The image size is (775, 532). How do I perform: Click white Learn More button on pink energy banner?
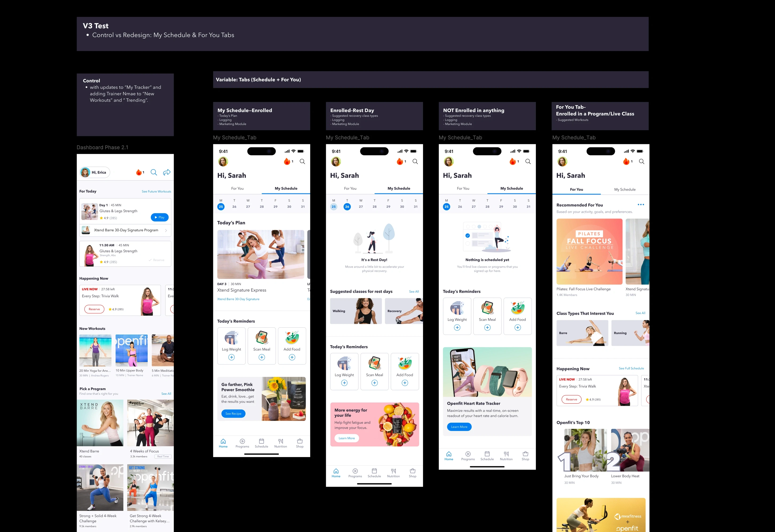click(x=347, y=438)
